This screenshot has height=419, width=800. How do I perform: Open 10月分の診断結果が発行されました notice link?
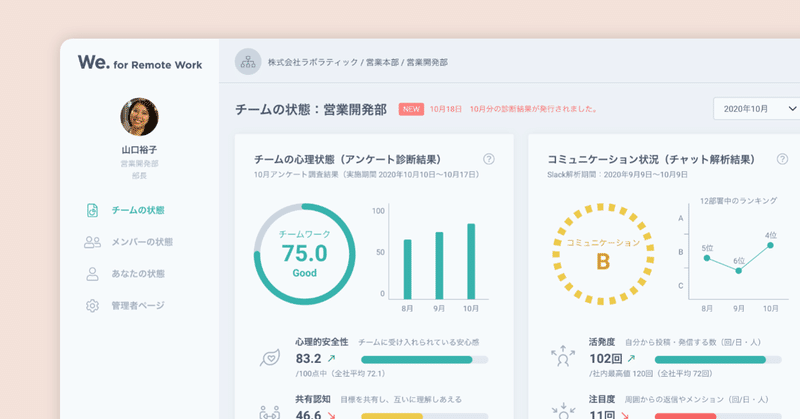[533, 109]
